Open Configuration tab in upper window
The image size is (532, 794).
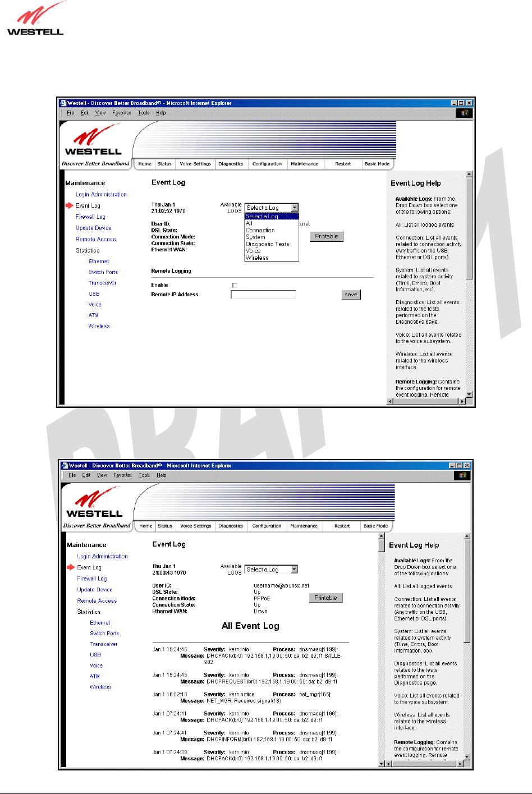pos(267,164)
